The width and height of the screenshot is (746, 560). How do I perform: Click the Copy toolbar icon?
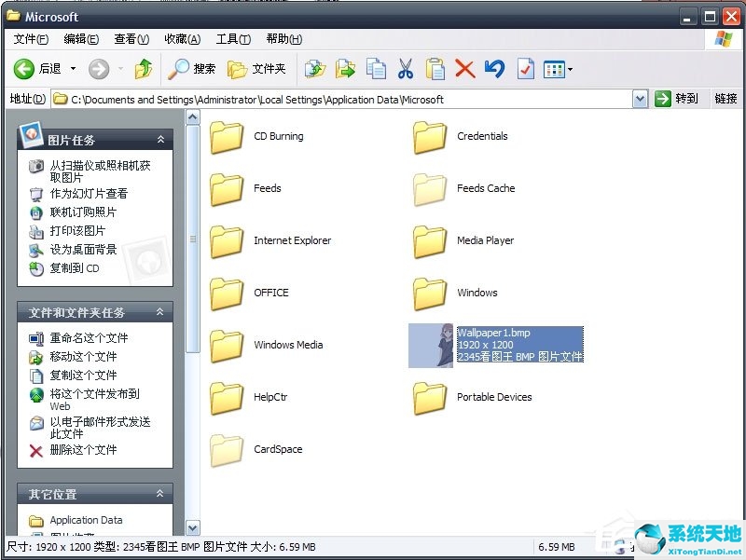(376, 68)
